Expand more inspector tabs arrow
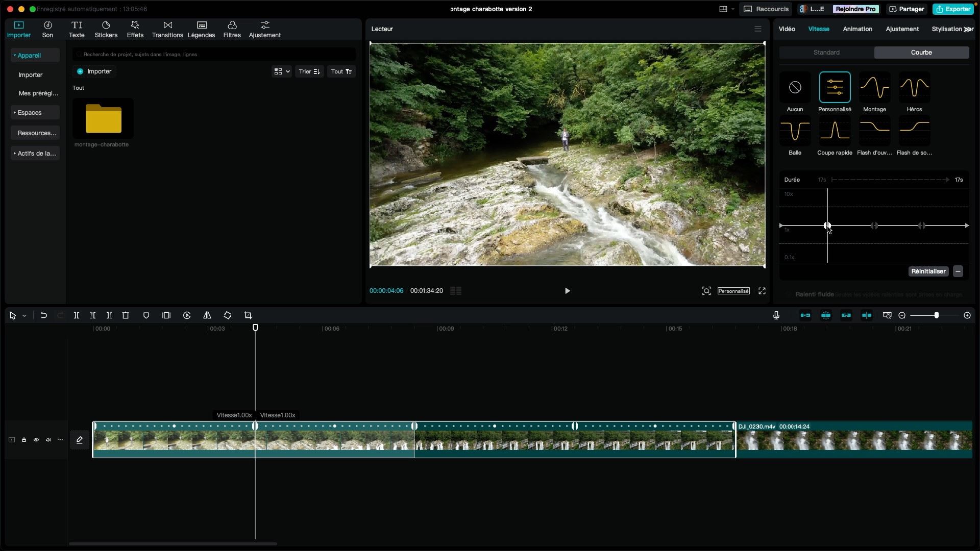This screenshot has height=551, width=980. pos(967,29)
